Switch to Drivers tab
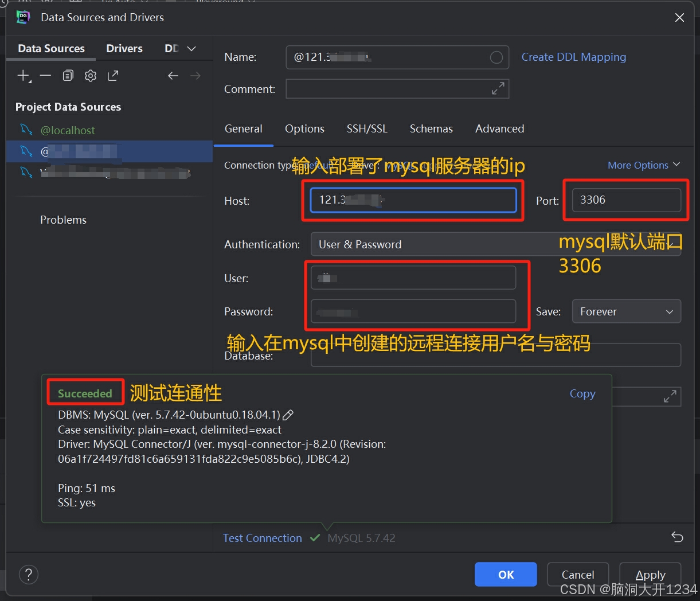Image resolution: width=700 pixels, height=601 pixels. (x=124, y=49)
